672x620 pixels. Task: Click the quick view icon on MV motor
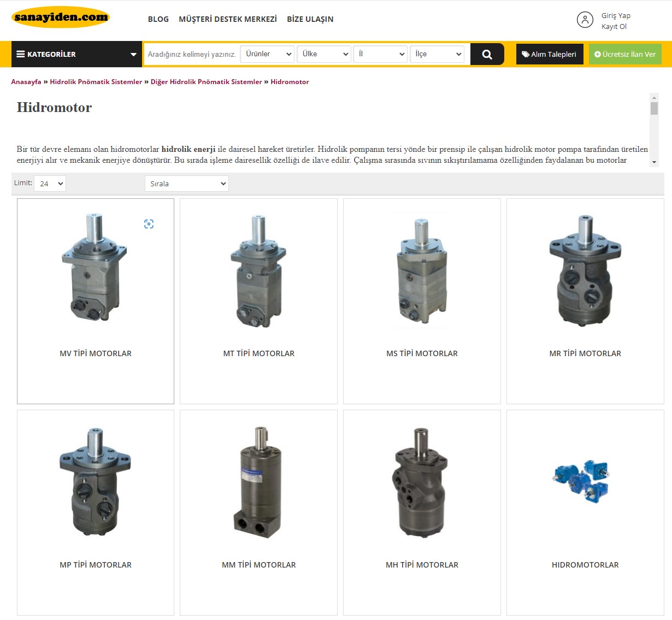point(149,224)
